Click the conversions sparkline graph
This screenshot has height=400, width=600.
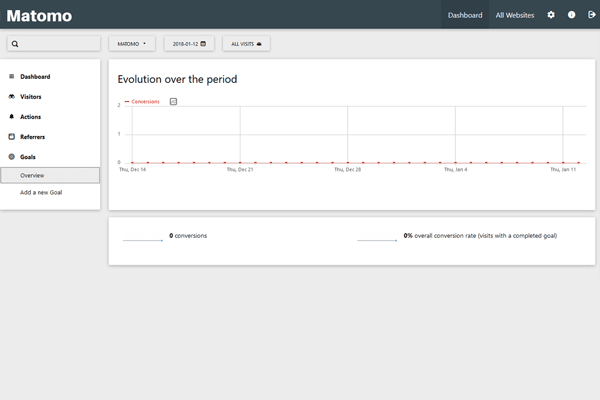[143, 239]
